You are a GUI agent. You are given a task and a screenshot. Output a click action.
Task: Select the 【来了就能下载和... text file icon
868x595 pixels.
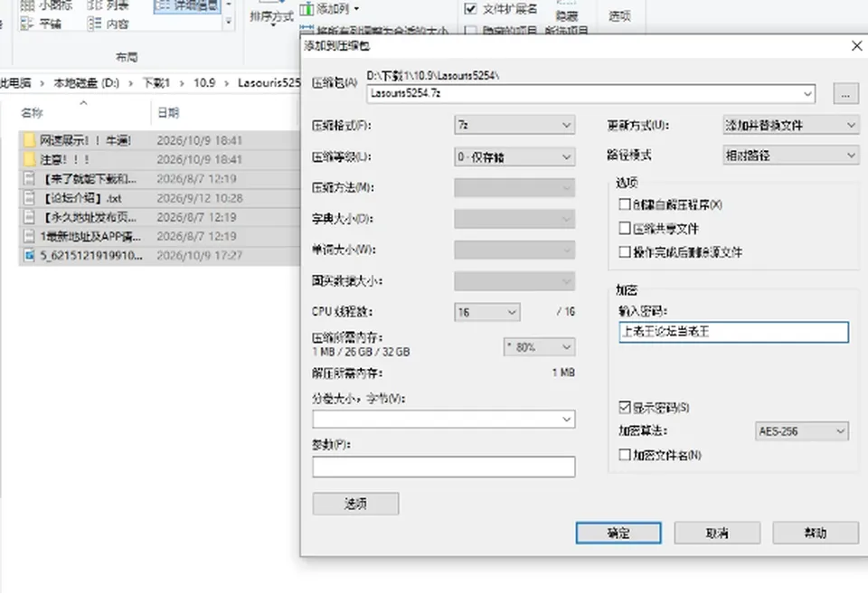point(29,179)
